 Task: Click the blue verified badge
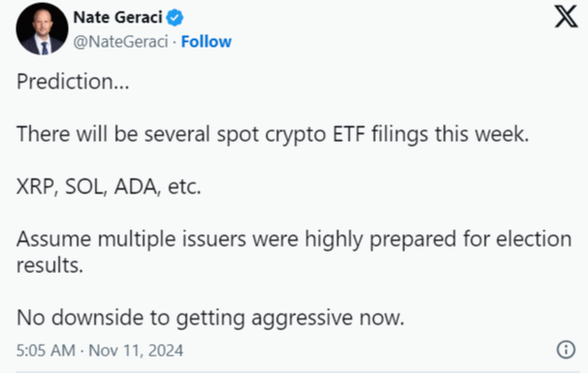click(175, 17)
